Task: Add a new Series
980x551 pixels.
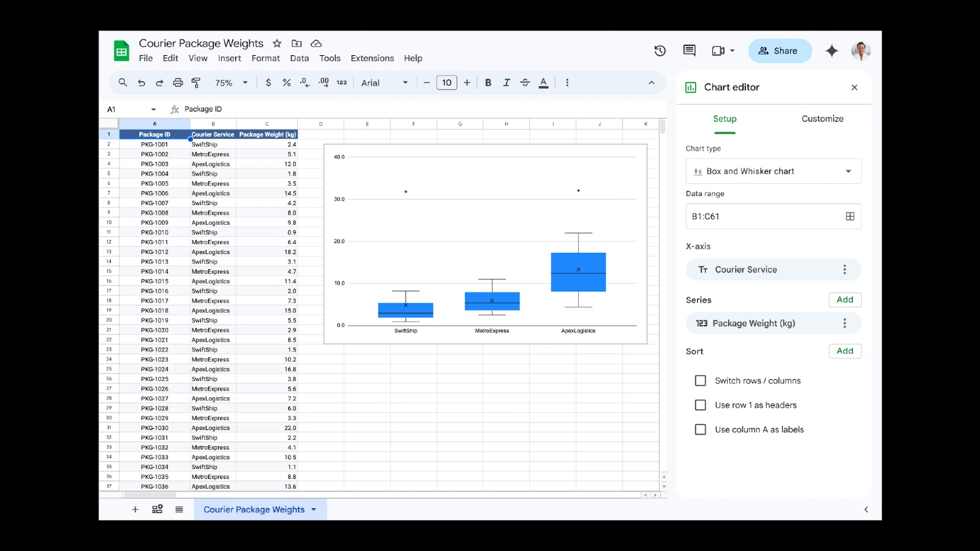Action: click(845, 299)
